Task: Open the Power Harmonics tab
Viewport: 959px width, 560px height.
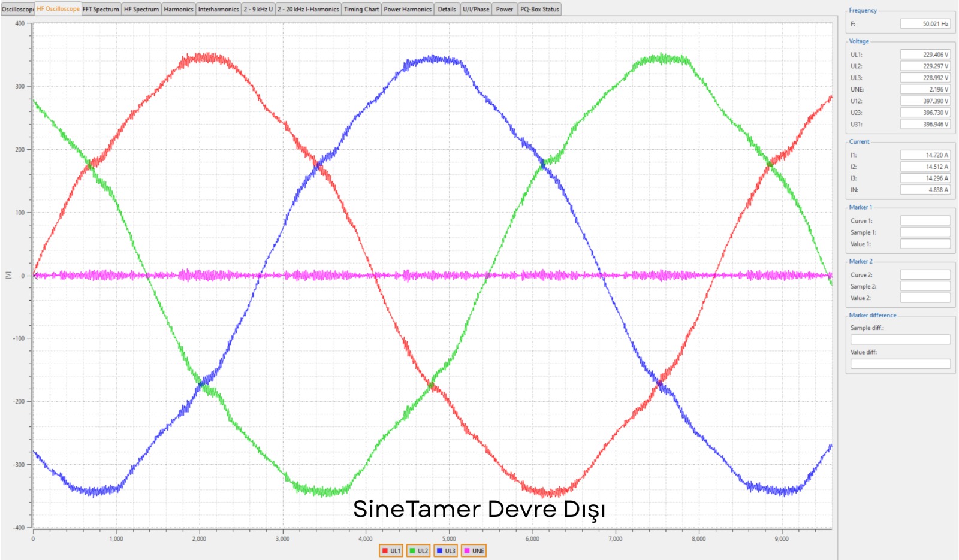Action: click(408, 9)
